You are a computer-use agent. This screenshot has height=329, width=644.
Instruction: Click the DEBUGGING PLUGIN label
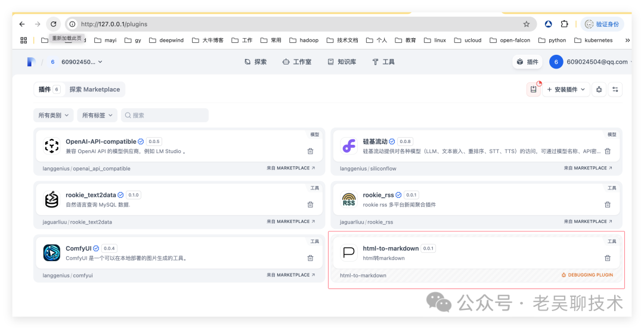pos(587,275)
